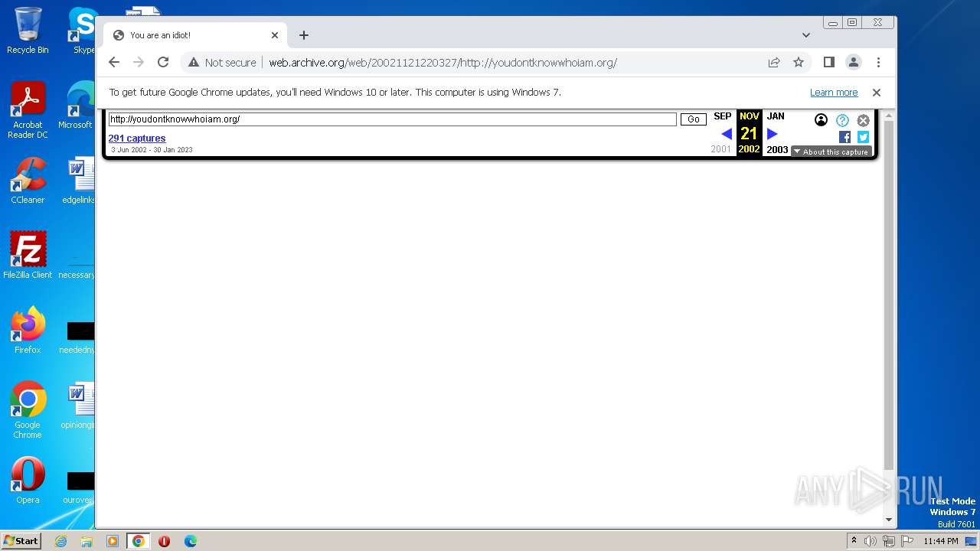Screen dimensions: 980x551
Task: Follow the Learn more link
Action: point(834,92)
